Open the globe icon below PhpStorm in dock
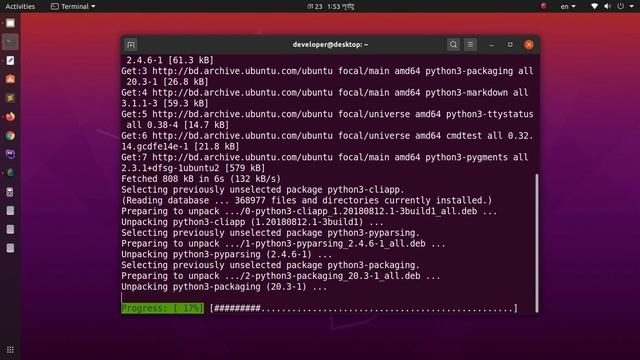The image size is (640, 360). 10,173
